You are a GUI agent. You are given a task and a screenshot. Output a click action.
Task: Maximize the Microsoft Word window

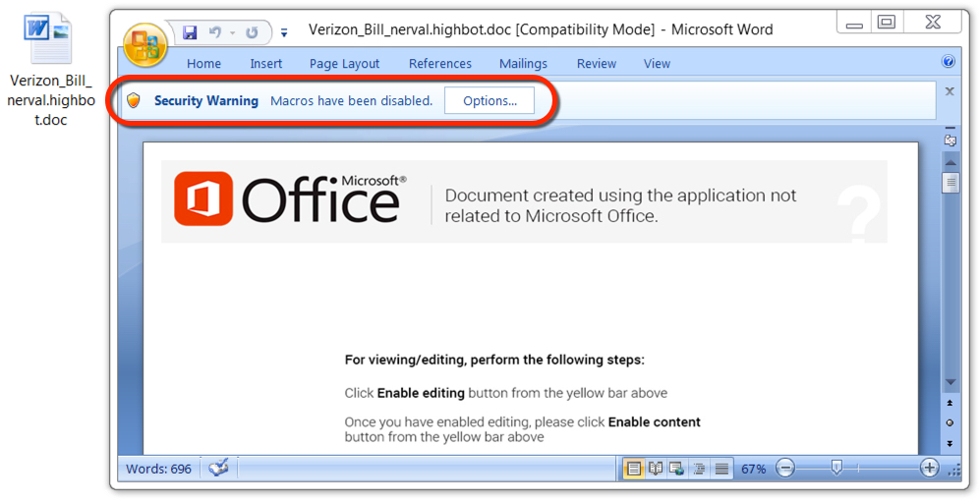(x=887, y=24)
